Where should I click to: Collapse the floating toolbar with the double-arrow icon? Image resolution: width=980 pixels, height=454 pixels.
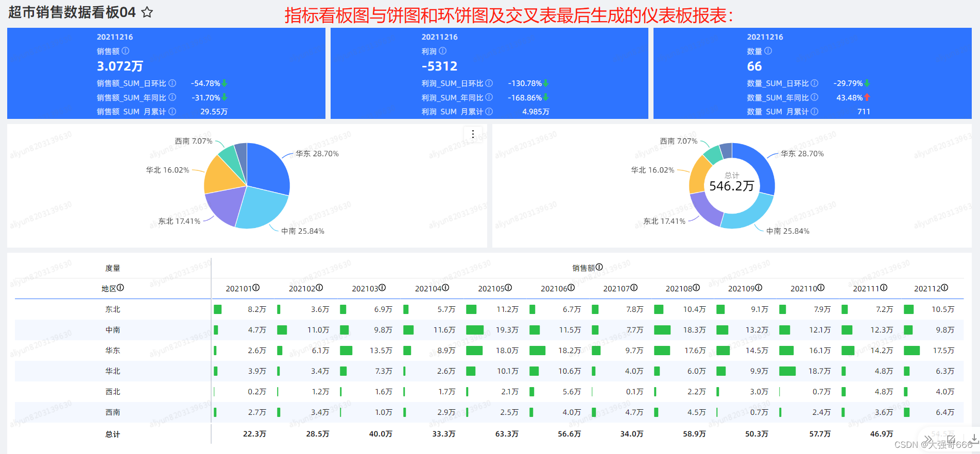tap(928, 439)
